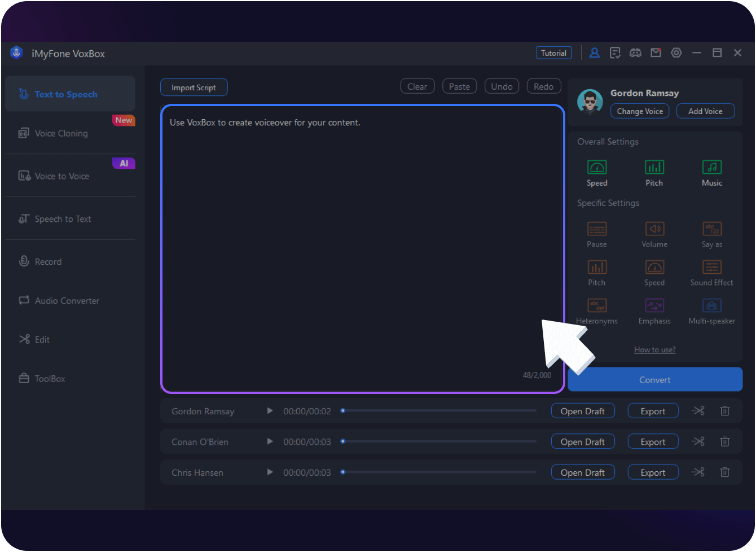Select the Emphasis setting
The height and width of the screenshot is (552, 756).
(x=654, y=312)
